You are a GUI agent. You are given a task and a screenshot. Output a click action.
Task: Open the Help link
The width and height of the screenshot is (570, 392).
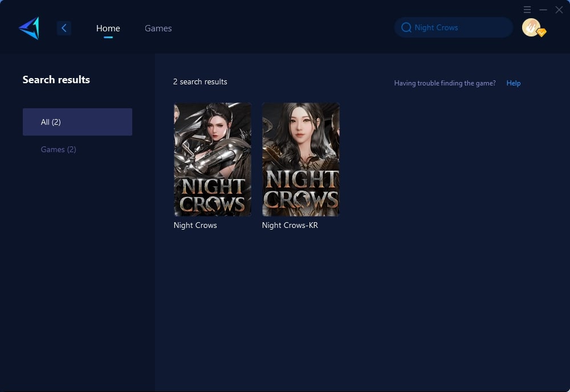(x=513, y=83)
